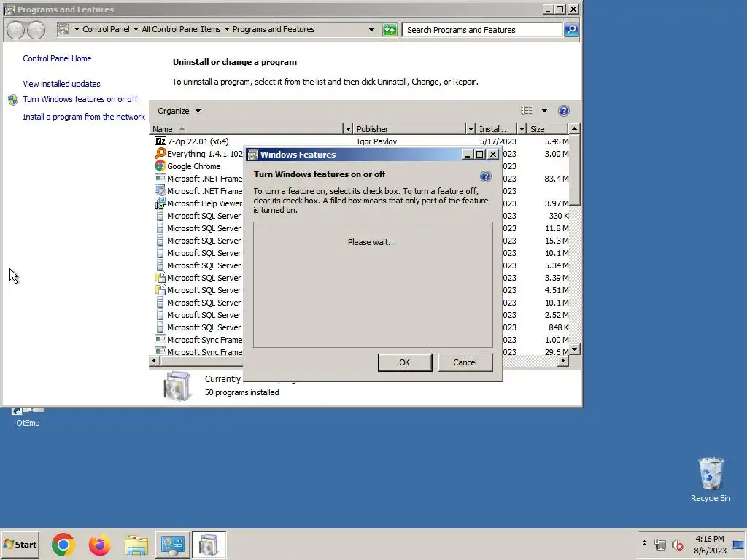Viewport: 747px width, 560px height.
Task: Click the search magnifier button
Action: click(x=570, y=29)
